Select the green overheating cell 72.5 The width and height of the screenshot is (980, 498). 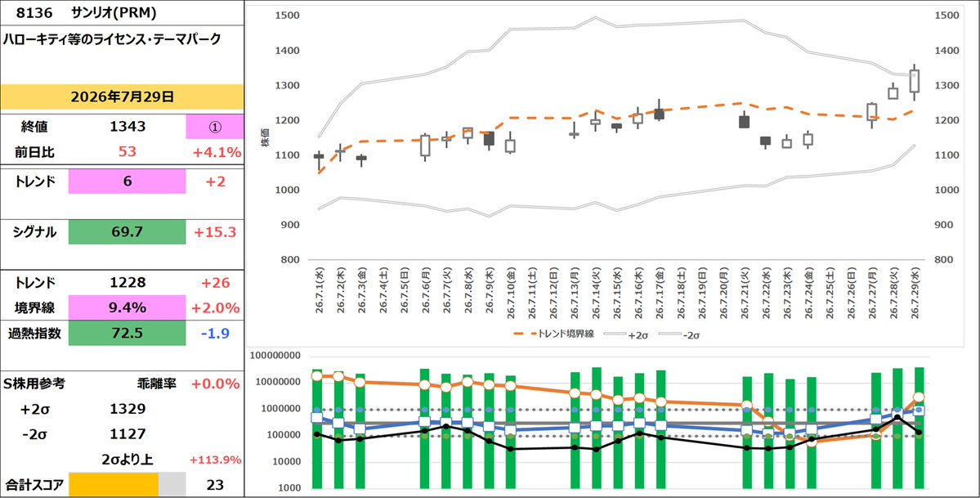coord(127,334)
